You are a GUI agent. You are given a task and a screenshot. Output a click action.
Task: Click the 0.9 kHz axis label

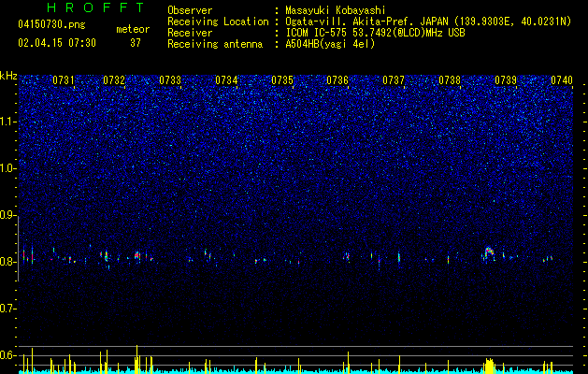(x=7, y=215)
